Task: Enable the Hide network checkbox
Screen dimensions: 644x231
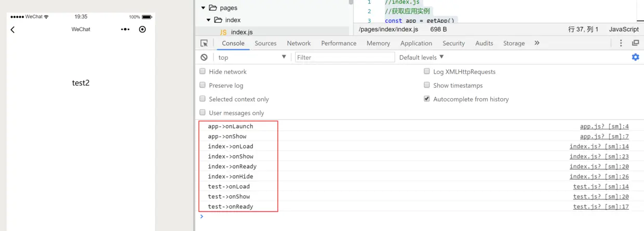Action: (203, 72)
